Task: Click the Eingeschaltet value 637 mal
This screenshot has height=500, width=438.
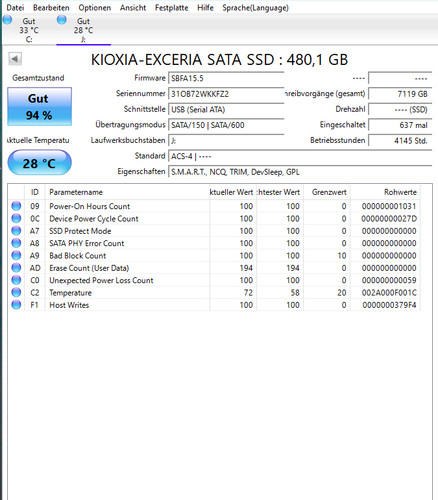Action: [400, 125]
